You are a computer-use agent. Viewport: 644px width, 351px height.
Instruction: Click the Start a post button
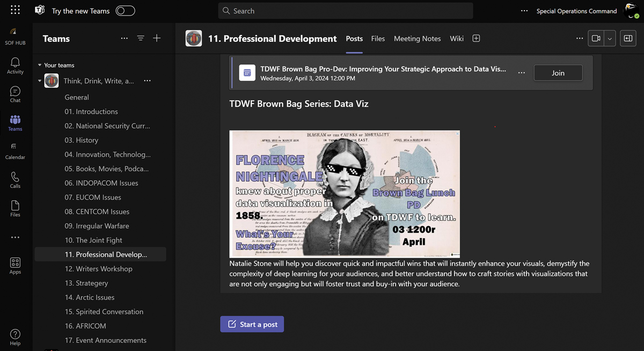pyautogui.click(x=252, y=324)
